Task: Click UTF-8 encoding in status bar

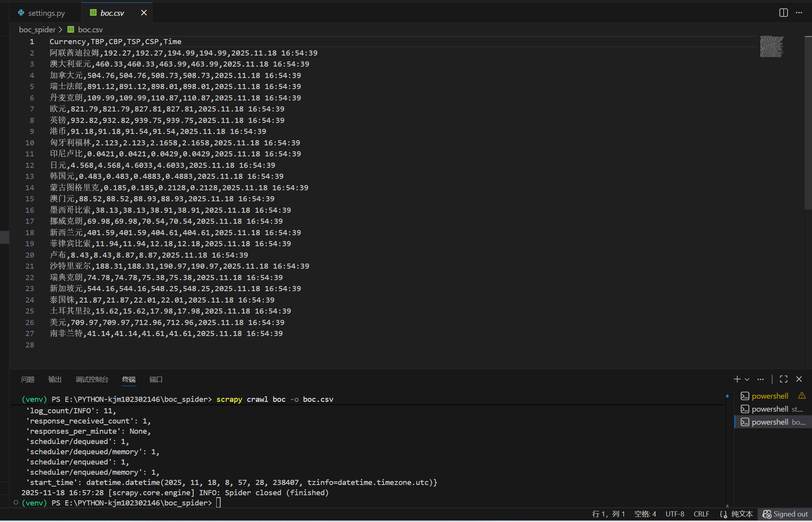Action: tap(674, 514)
